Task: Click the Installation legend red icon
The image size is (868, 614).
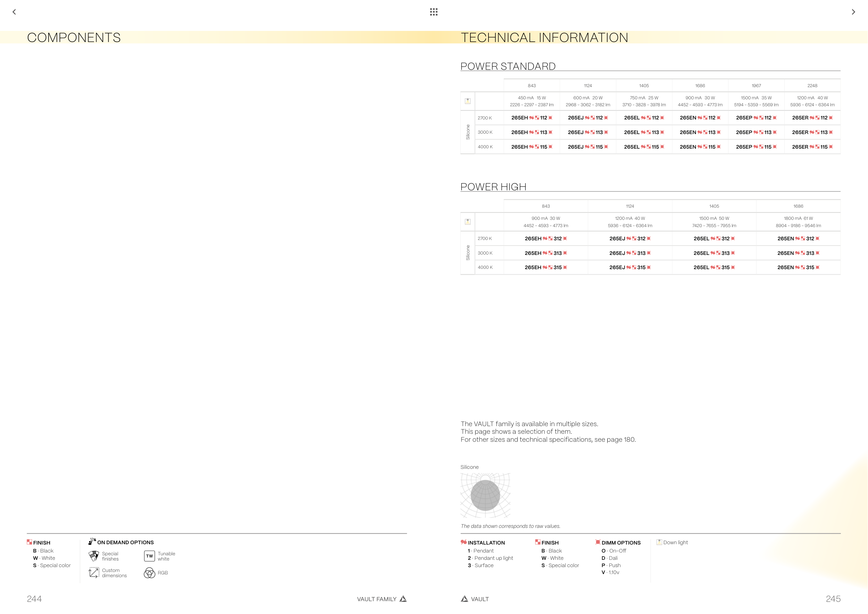Action: point(464,542)
